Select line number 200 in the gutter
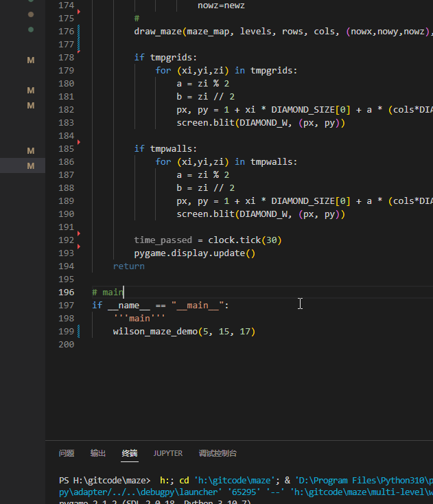Image resolution: width=433 pixels, height=504 pixels. 67,344
